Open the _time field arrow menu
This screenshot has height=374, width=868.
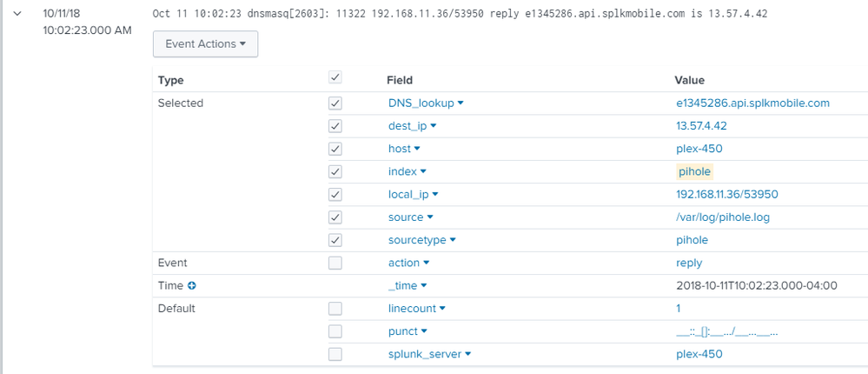pyautogui.click(x=424, y=285)
